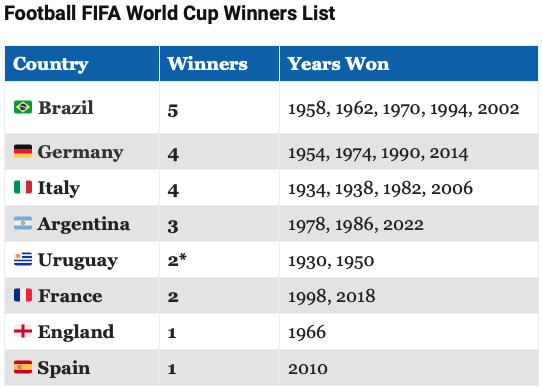Click France's years 1998, 2018 cell

pos(409,296)
